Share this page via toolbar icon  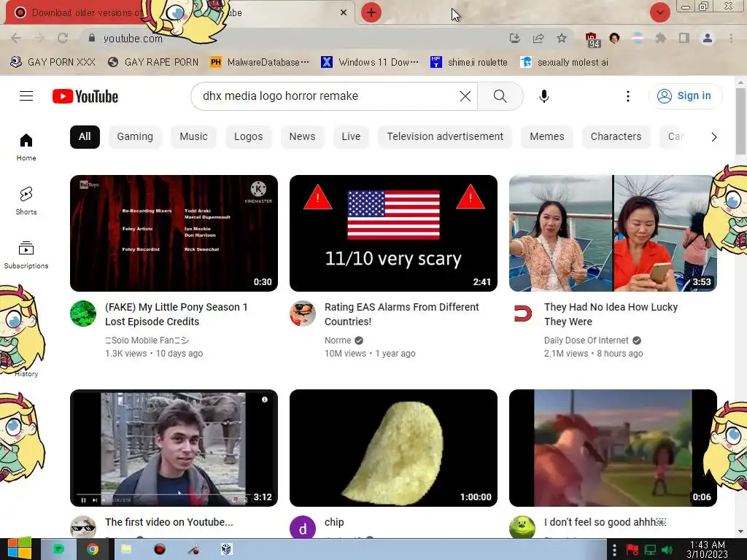(x=538, y=38)
